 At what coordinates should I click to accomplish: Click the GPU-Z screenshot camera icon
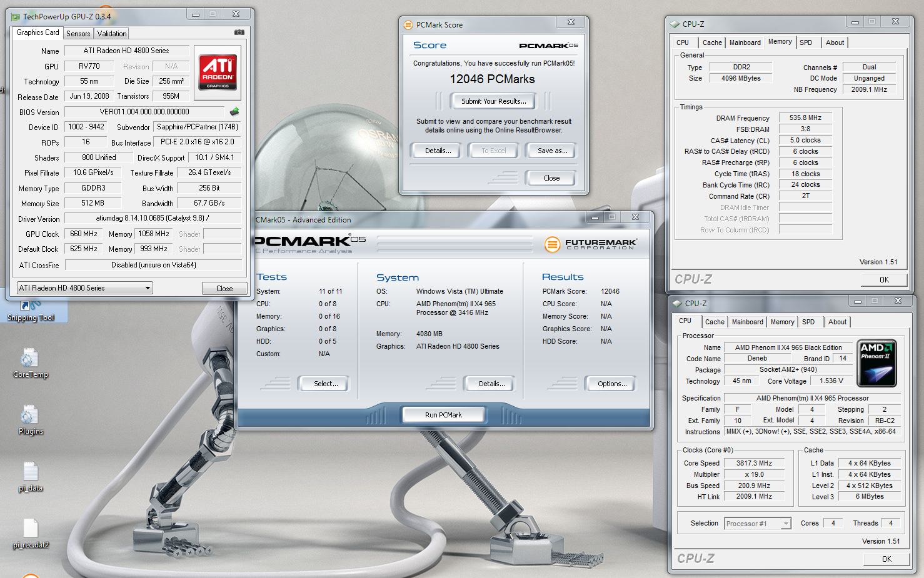coord(239,32)
